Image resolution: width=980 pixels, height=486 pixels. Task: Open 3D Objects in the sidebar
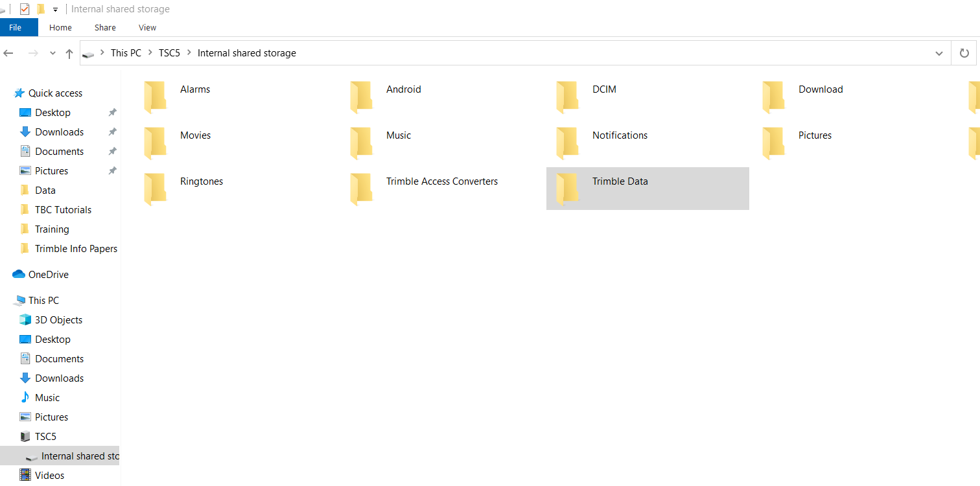[58, 320]
